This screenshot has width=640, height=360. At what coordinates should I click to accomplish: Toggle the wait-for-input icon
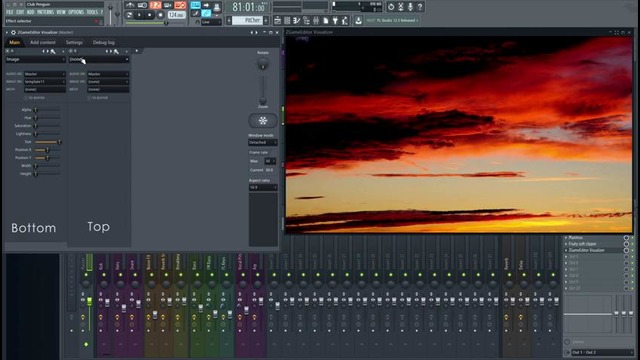(142, 5)
